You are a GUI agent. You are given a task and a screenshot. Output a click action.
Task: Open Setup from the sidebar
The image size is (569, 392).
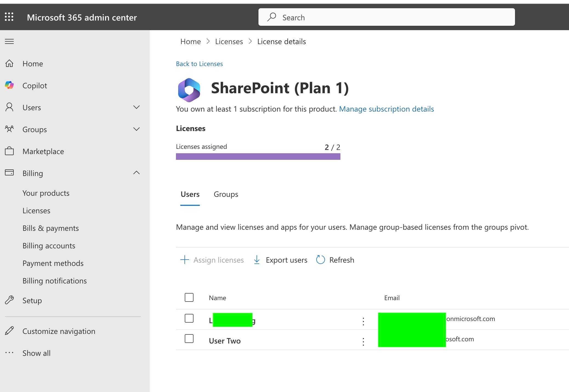point(32,300)
